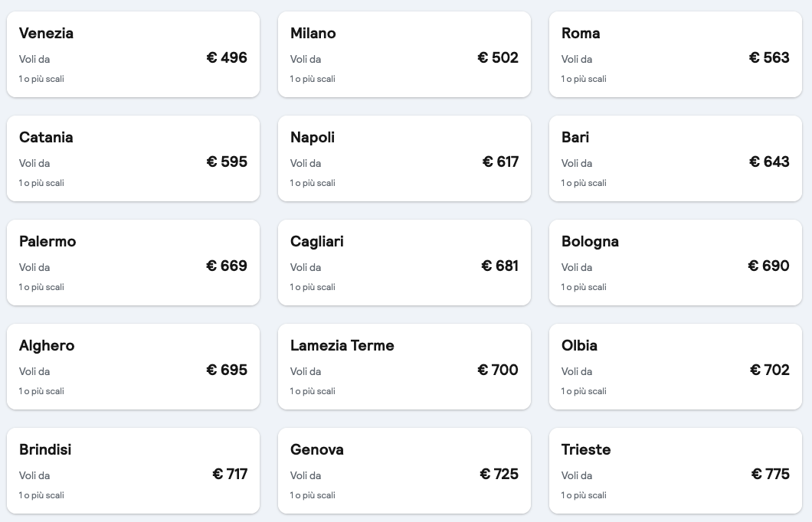Select the Genova destination card
This screenshot has height=522, width=812.
(404, 471)
